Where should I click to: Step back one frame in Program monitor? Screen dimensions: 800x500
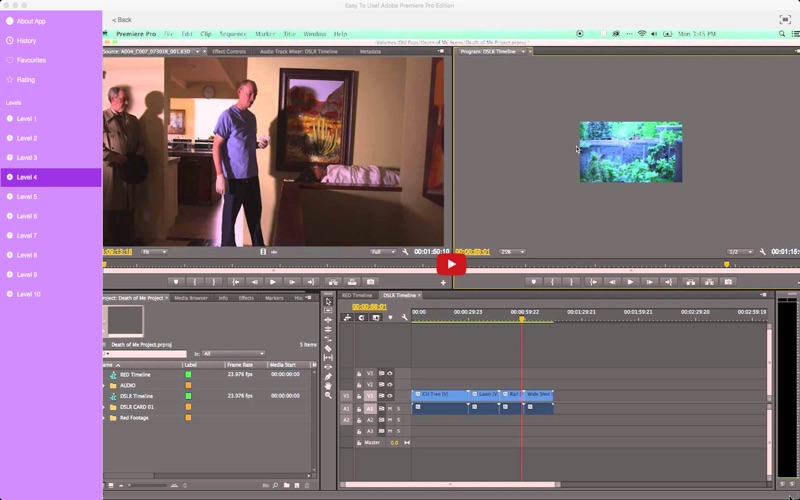pos(612,282)
